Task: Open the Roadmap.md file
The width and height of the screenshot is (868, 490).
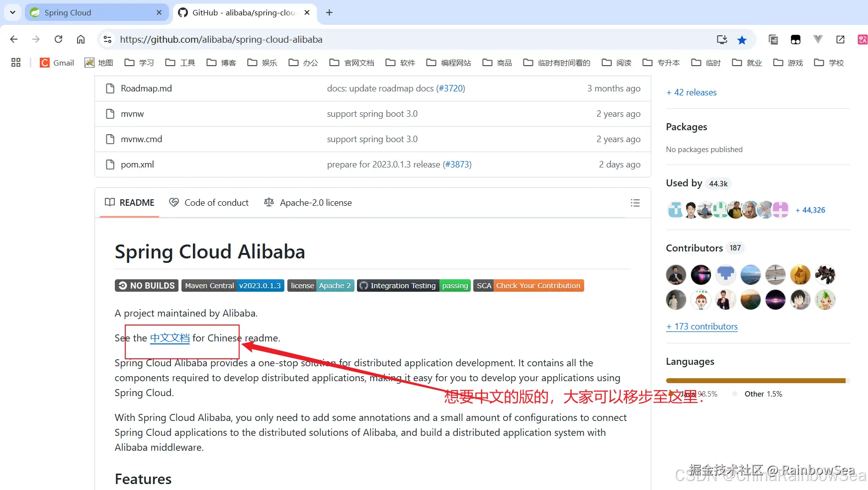Action: click(146, 88)
